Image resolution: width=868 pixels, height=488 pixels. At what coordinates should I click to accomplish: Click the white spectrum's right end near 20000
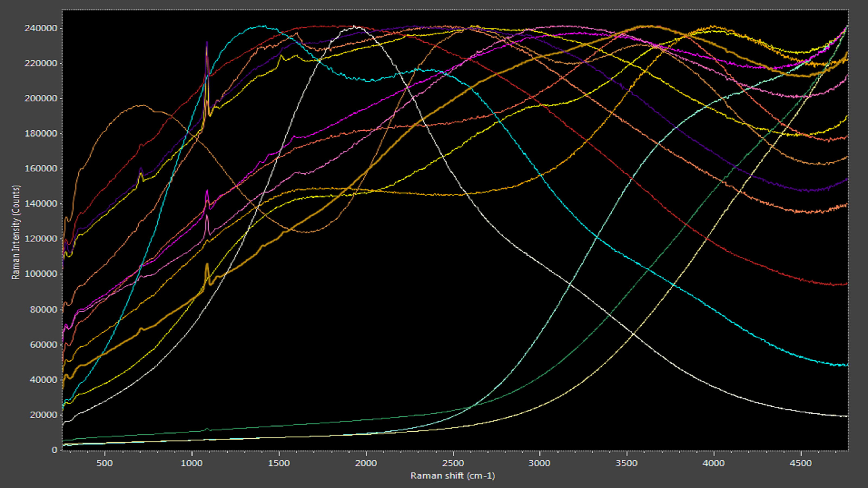(846, 416)
